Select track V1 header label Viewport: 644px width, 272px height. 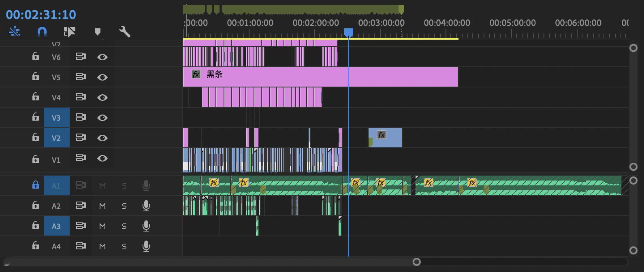tap(56, 160)
